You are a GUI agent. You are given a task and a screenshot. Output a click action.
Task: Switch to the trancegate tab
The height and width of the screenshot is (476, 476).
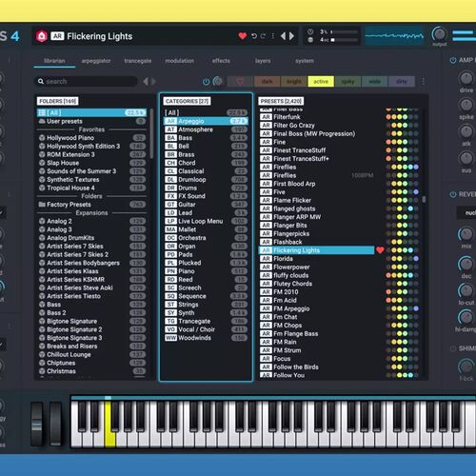(x=137, y=61)
